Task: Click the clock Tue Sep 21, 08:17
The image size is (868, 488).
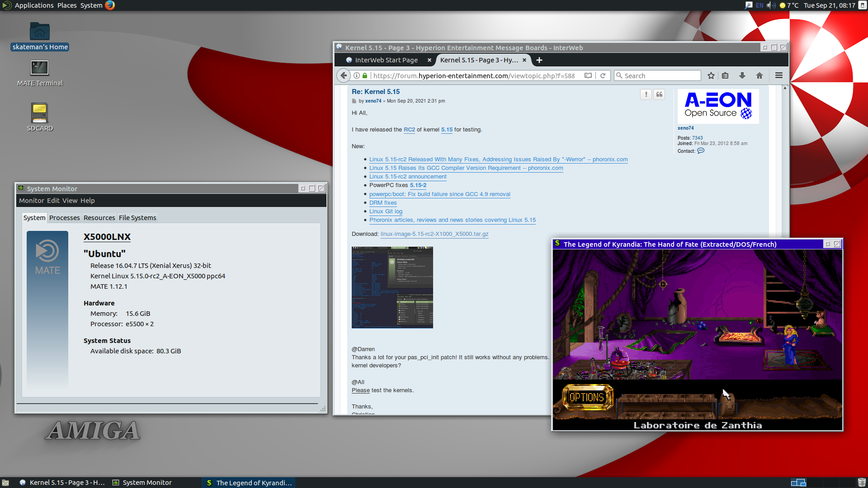Action: tap(830, 5)
